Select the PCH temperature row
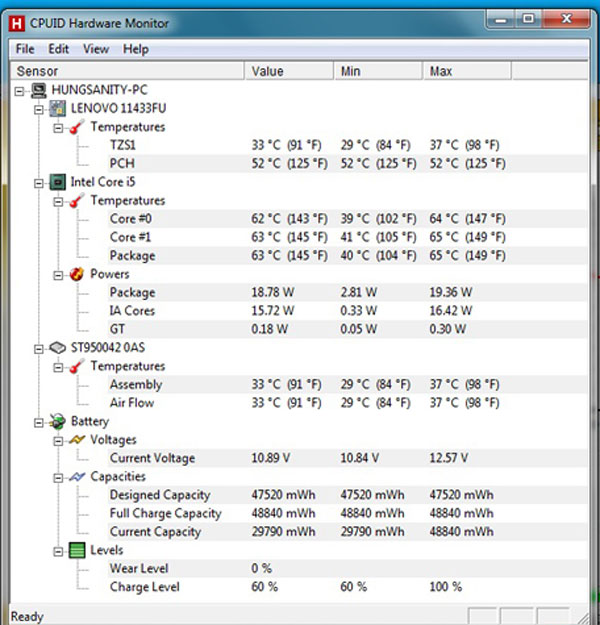Viewport: 600px width, 625px height. pyautogui.click(x=347, y=163)
